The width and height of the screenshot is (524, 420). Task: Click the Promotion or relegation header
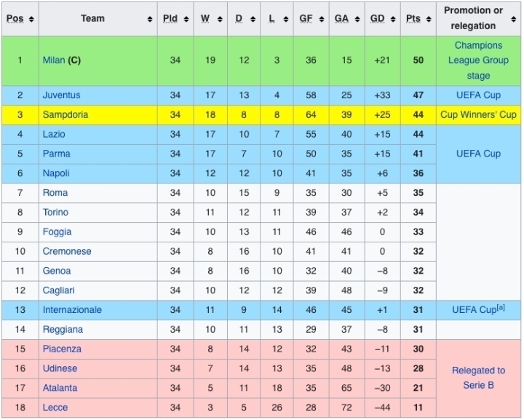[473, 18]
